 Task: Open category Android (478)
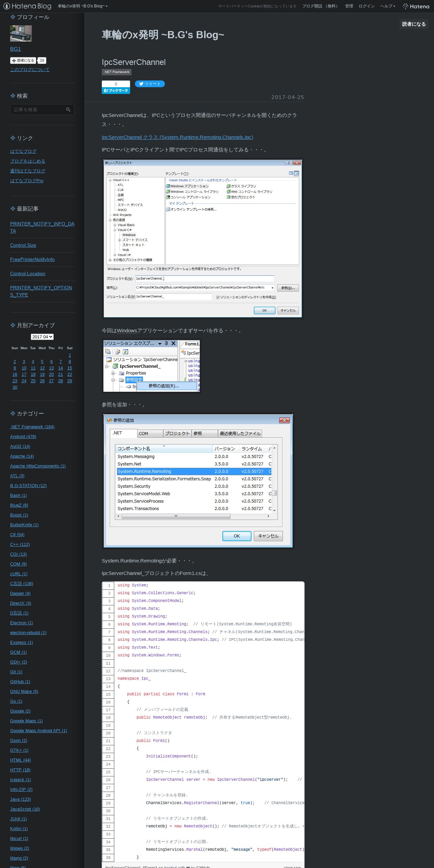[23, 436]
